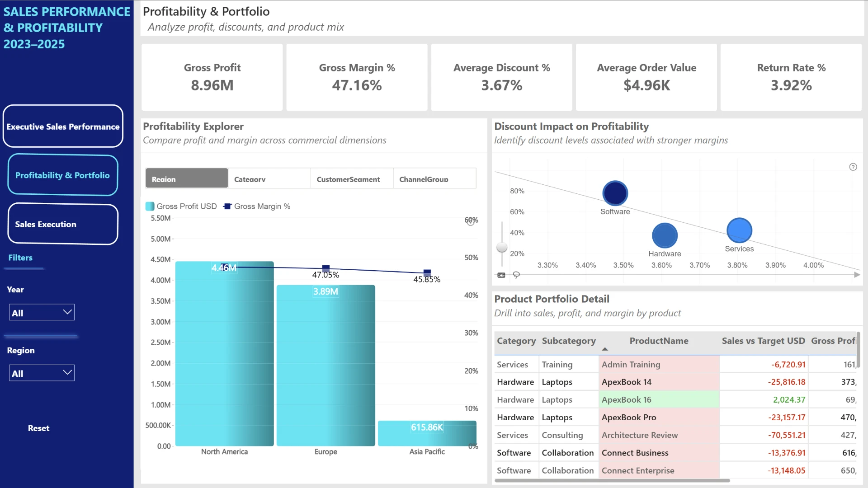Click the -70,551.21 sales vs target value
This screenshot has width=868, height=488.
(x=787, y=435)
